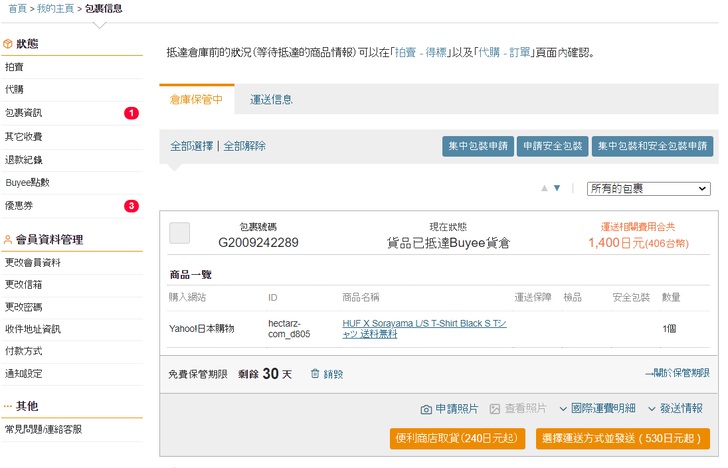Open the 所有的包裹 filter dropdown
The height and width of the screenshot is (468, 728).
pyautogui.click(x=648, y=188)
